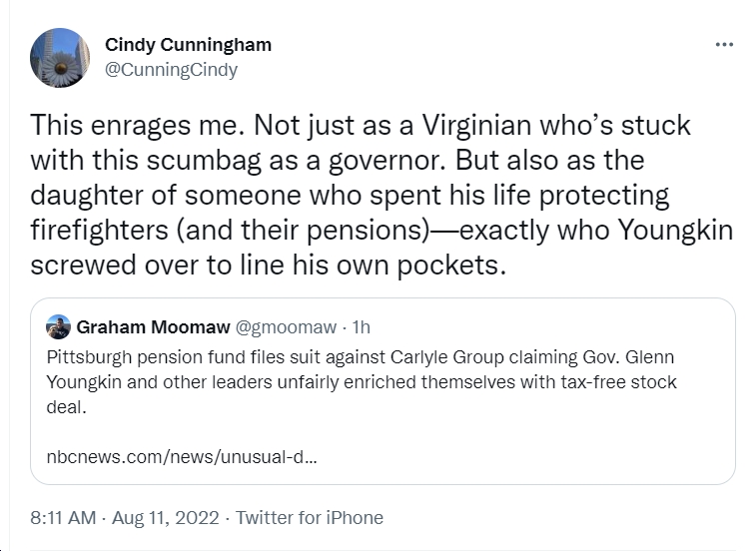Open quoted tweet text about Pittsburgh pension fund
This screenshot has width=756, height=551.
[x=362, y=381]
